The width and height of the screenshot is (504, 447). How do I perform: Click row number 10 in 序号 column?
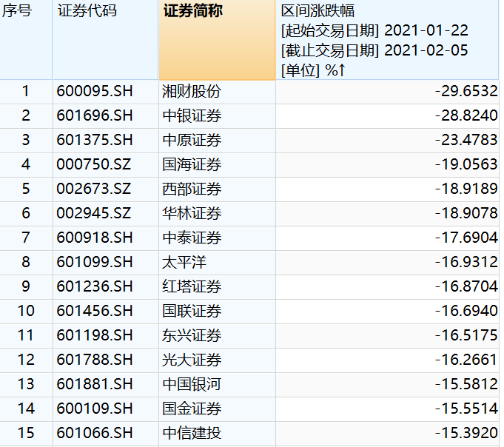pyautogui.click(x=26, y=311)
